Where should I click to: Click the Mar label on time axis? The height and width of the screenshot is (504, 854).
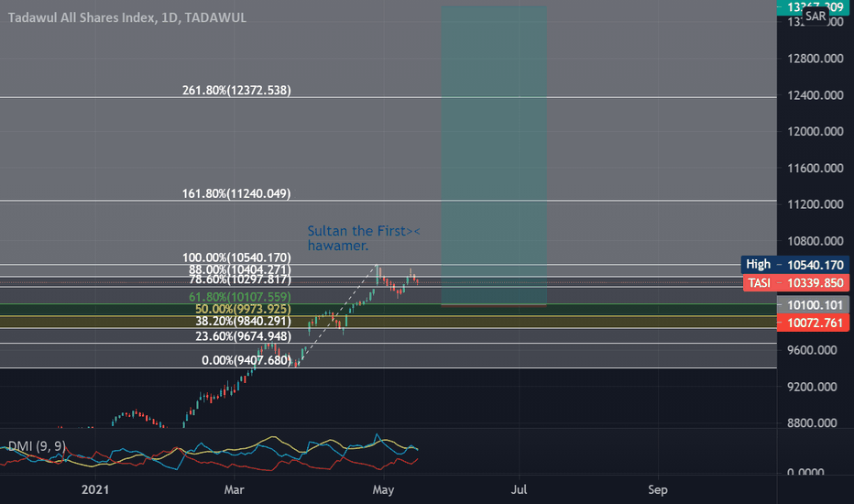tap(235, 489)
